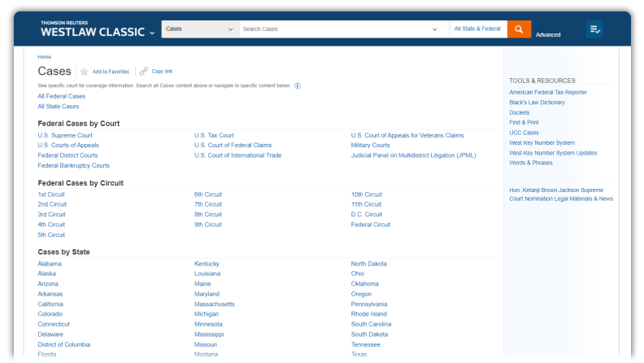Screen dimensions: 644x363
Task: Open Tennessee cases
Action: tap(366, 344)
